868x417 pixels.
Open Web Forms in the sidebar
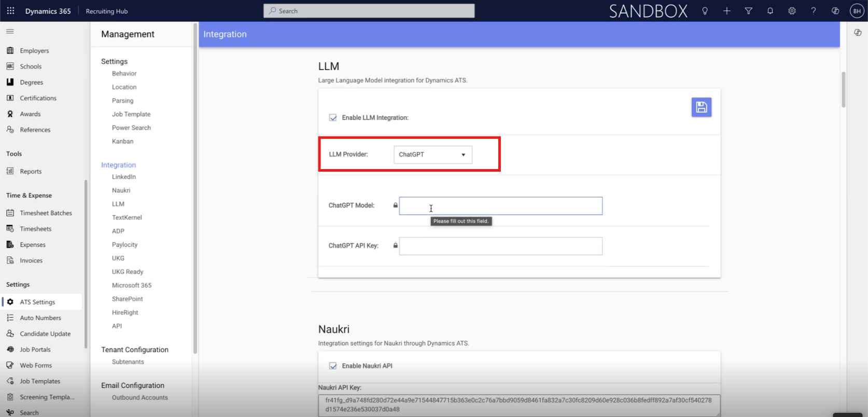pyautogui.click(x=36, y=365)
